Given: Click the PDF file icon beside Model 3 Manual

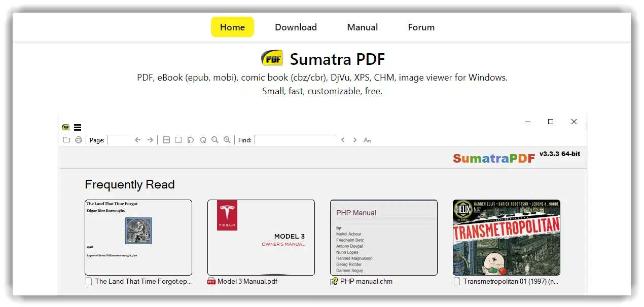Looking at the screenshot, I should (x=211, y=282).
